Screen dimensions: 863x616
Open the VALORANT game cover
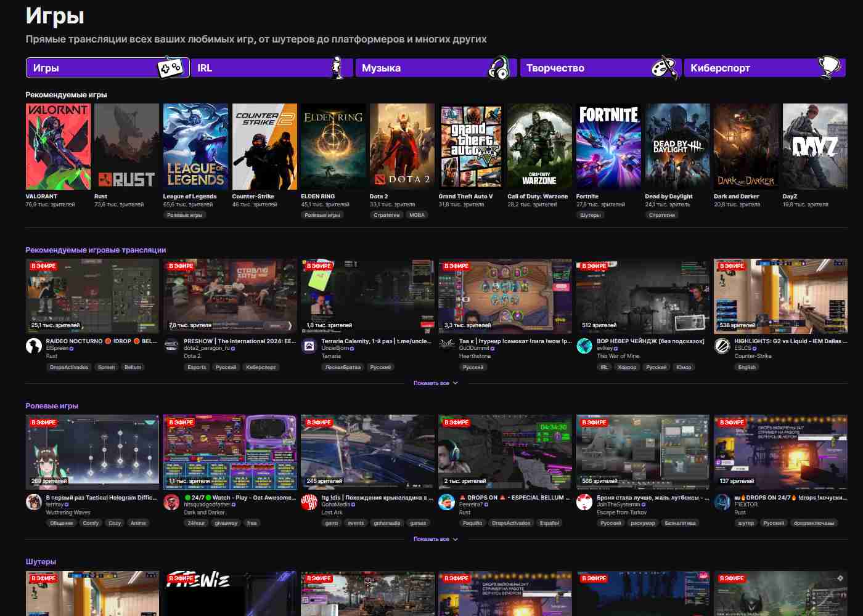58,147
